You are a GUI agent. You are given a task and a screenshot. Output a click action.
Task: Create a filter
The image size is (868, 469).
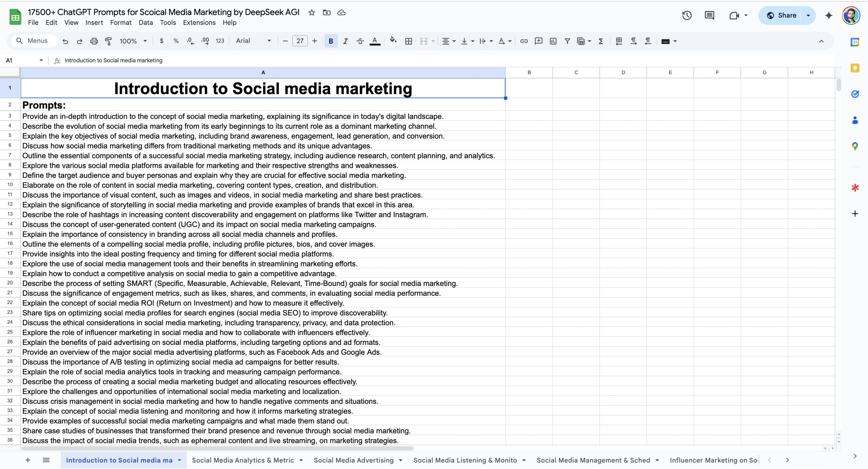(567, 41)
